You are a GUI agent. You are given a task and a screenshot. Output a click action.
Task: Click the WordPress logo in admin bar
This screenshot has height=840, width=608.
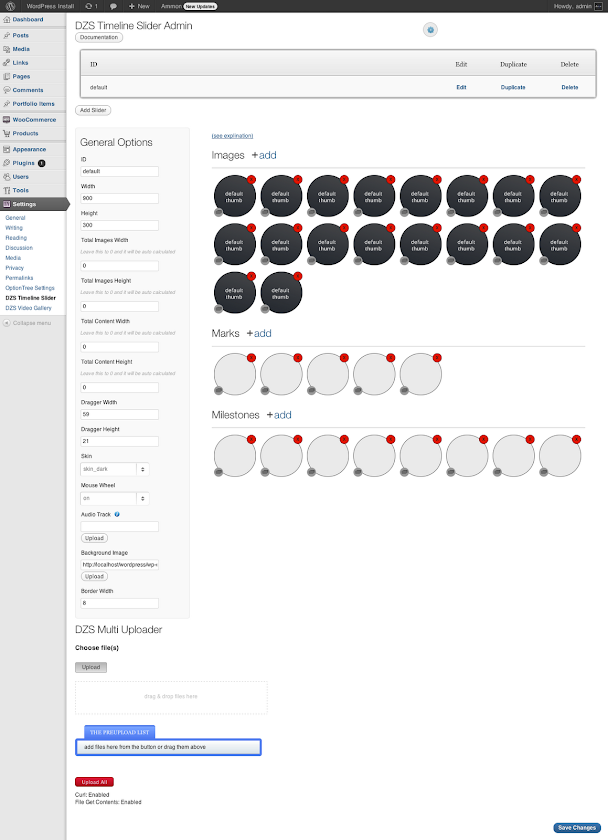pos(10,6)
